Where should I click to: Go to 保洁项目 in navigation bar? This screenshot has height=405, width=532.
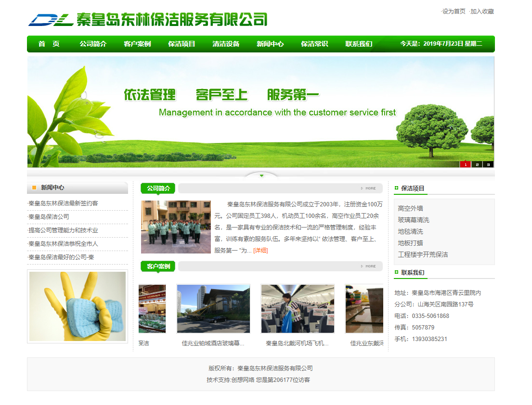click(182, 44)
